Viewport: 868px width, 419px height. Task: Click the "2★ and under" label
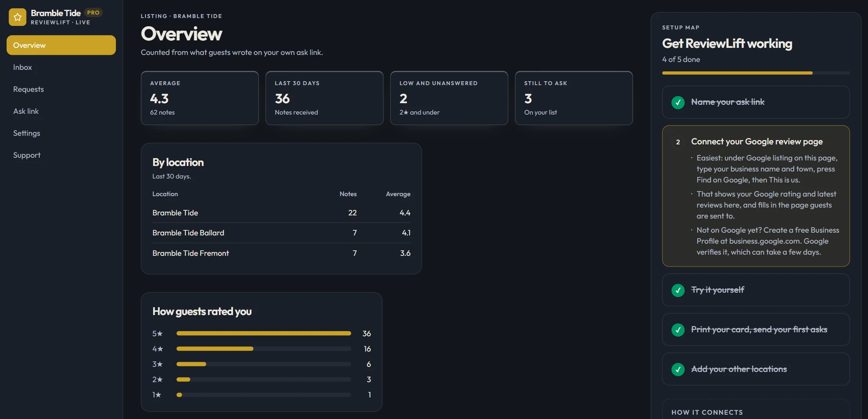[x=419, y=112]
